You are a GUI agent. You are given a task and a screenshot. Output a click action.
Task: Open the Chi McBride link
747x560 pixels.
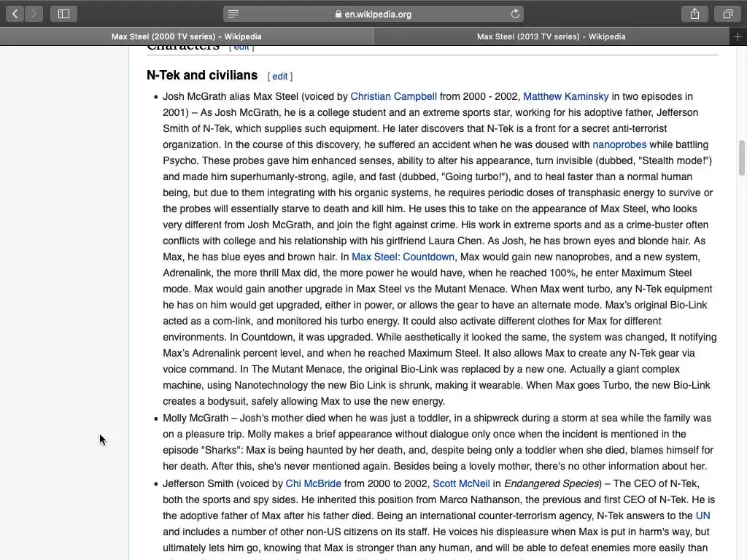[314, 484]
